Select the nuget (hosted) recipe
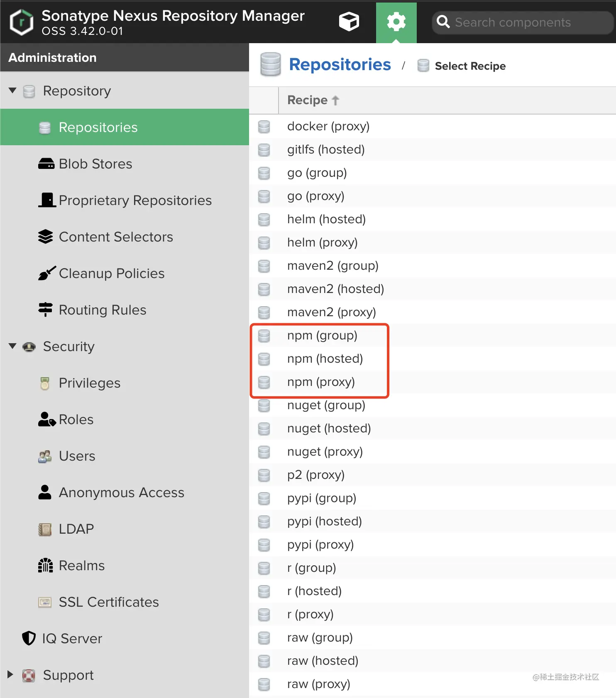Image resolution: width=616 pixels, height=698 pixels. (x=329, y=428)
